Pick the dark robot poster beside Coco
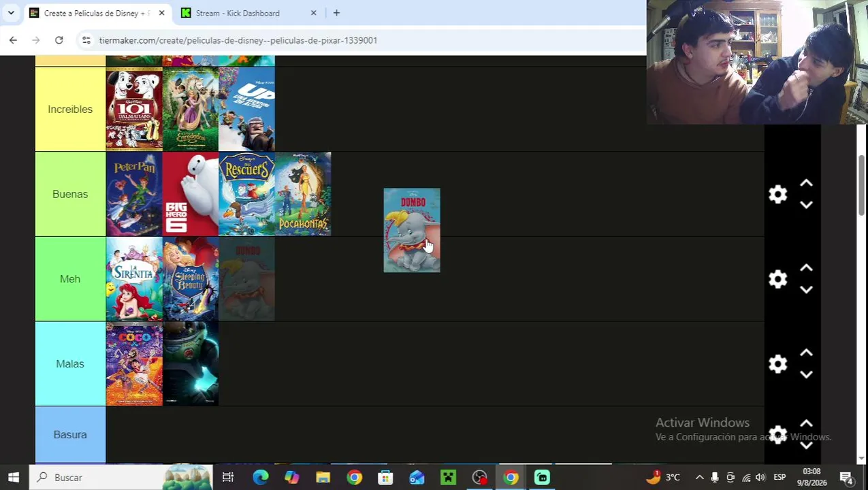This screenshot has width=868, height=490. tap(191, 363)
